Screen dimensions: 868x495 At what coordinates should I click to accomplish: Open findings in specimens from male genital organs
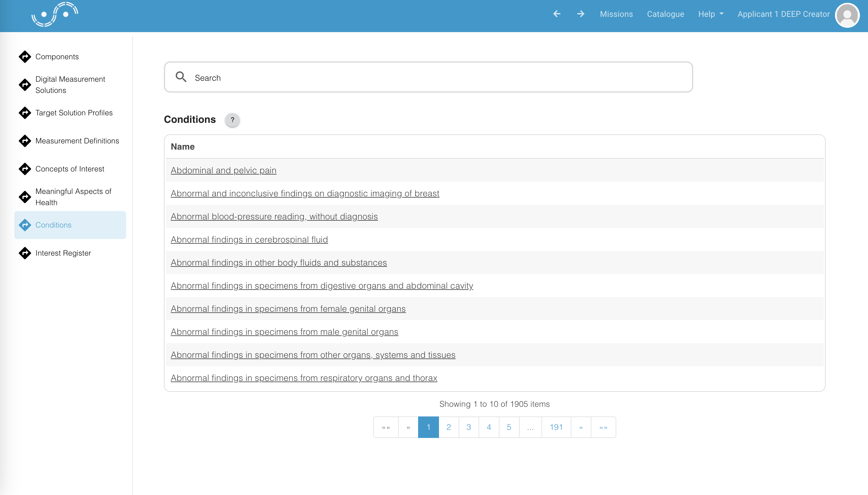tap(284, 332)
